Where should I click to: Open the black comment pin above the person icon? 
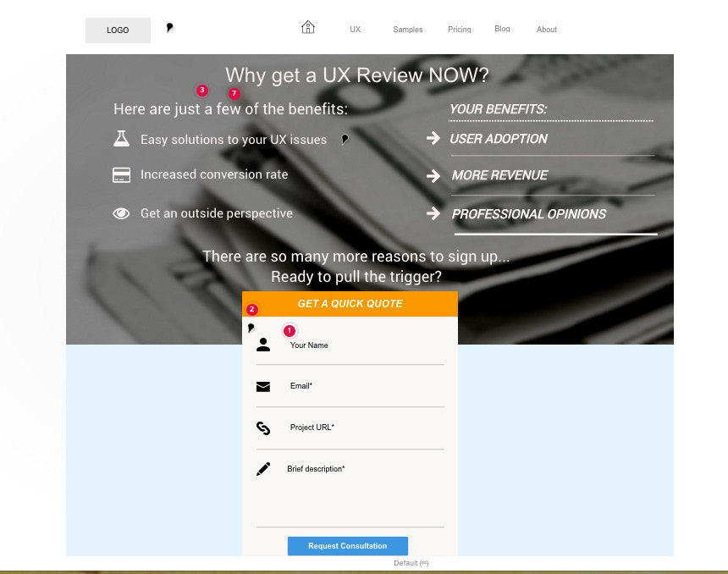coord(251,328)
